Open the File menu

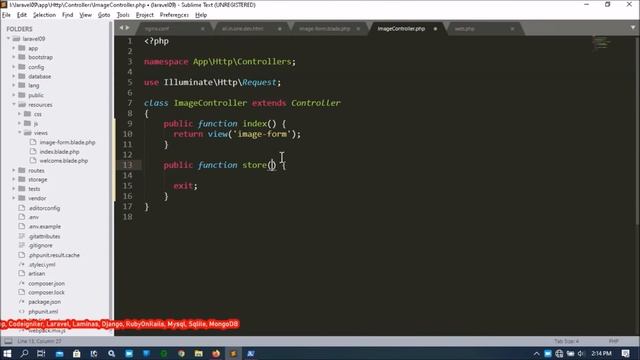(6, 15)
